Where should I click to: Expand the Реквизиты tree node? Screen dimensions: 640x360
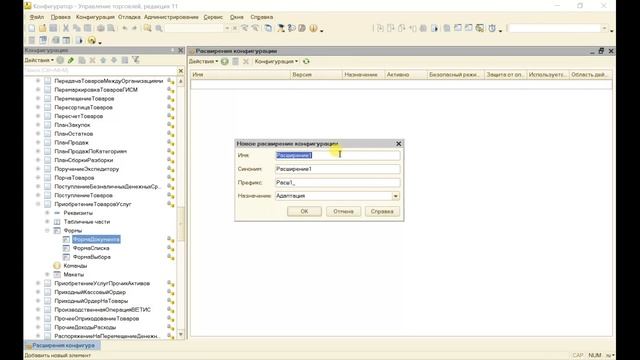click(47, 213)
